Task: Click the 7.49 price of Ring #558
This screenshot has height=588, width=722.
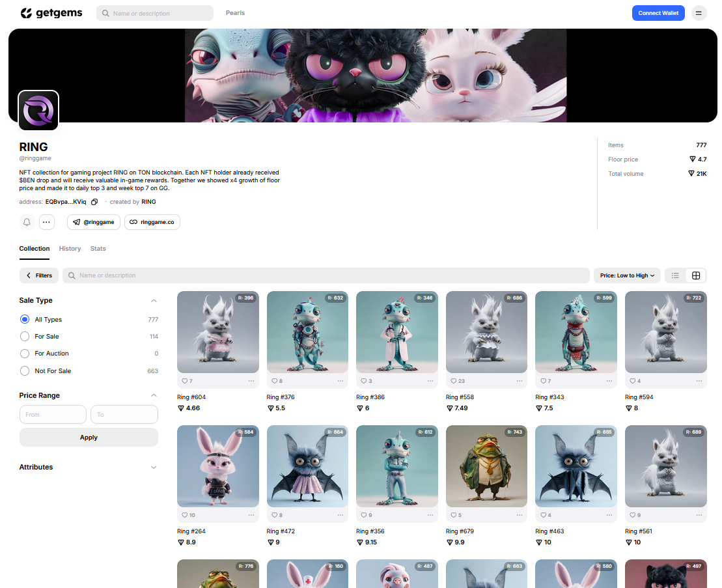Action: pyautogui.click(x=457, y=408)
